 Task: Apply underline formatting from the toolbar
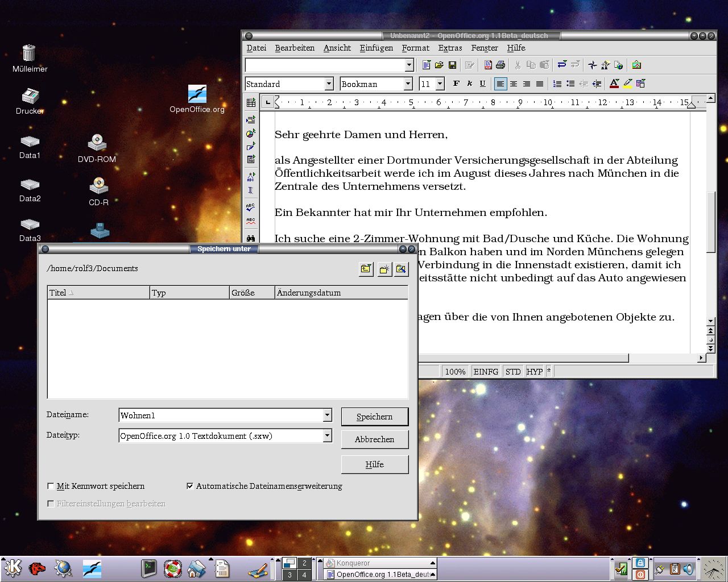(482, 84)
